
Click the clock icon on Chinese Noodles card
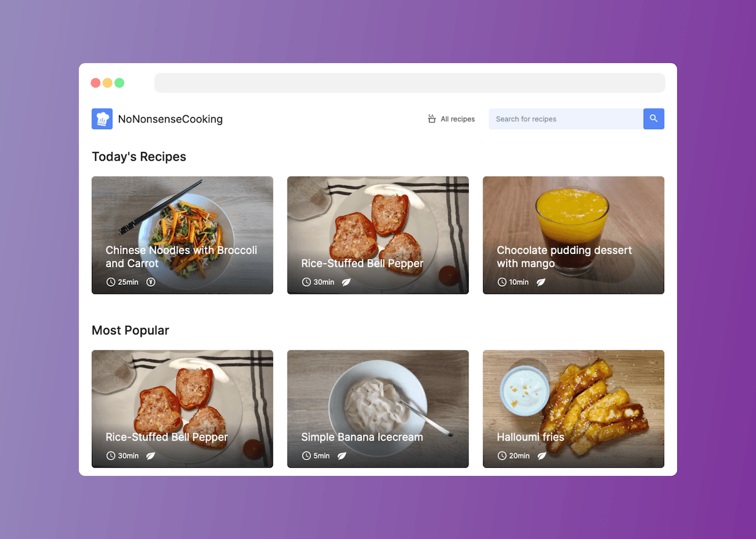coord(111,282)
